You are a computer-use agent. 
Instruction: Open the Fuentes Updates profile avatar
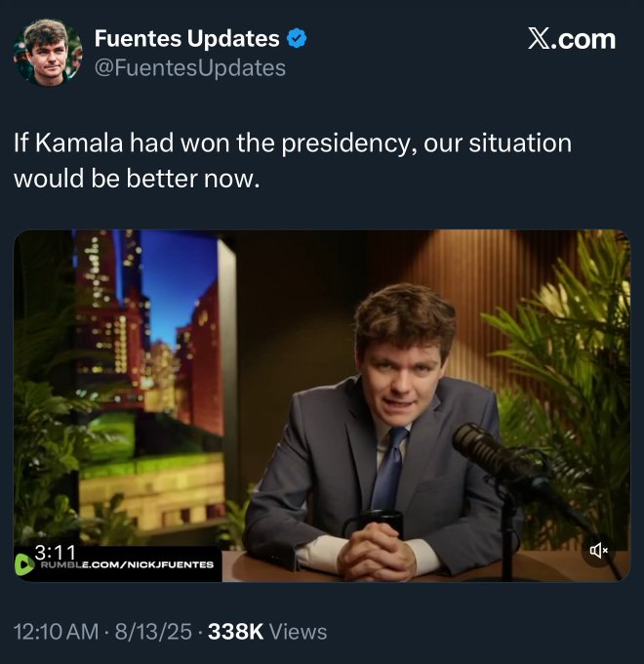(x=48, y=53)
